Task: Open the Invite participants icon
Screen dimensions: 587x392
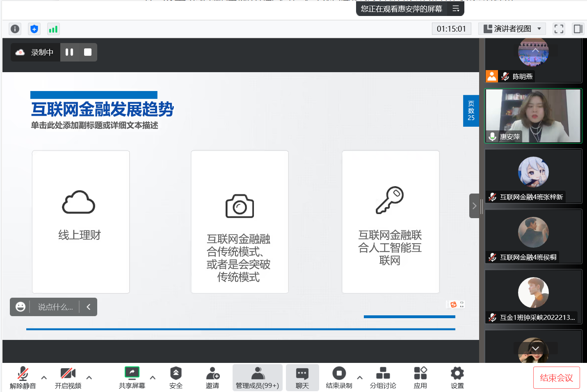Action: point(212,378)
